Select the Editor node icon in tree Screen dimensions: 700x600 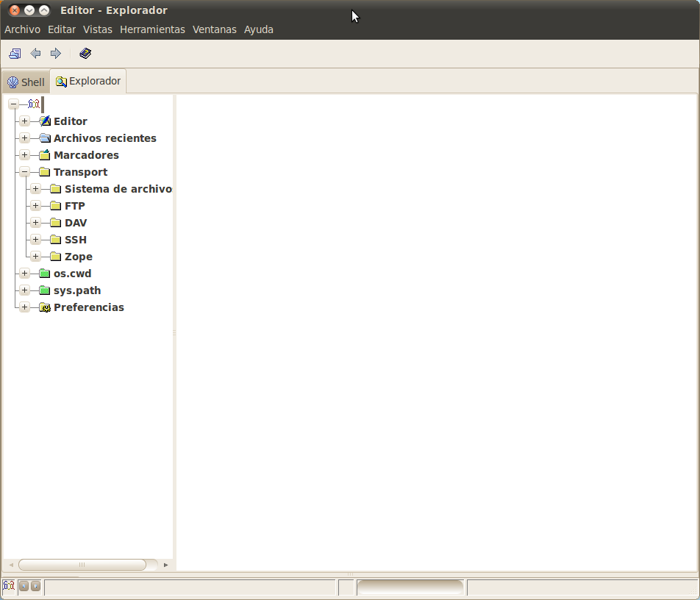pos(45,121)
